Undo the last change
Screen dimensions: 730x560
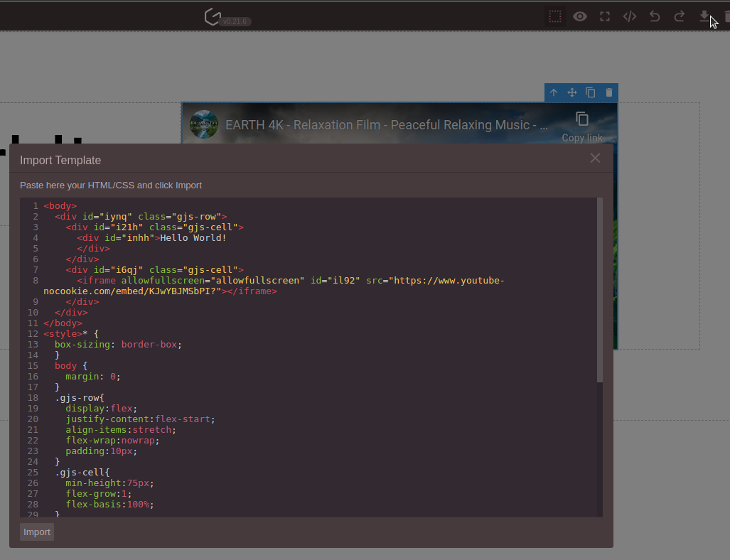[x=654, y=16]
